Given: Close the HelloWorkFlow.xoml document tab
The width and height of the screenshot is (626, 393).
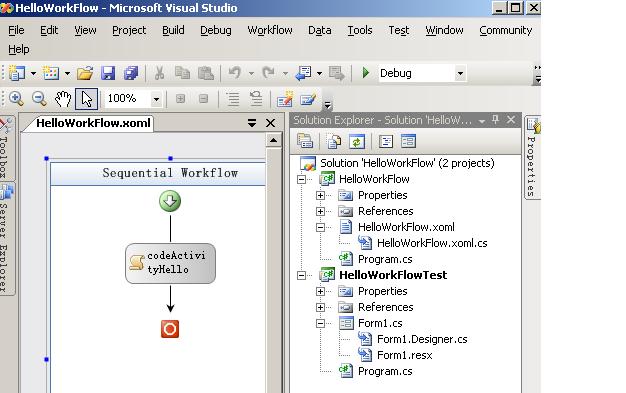Looking at the screenshot, I should (x=270, y=123).
